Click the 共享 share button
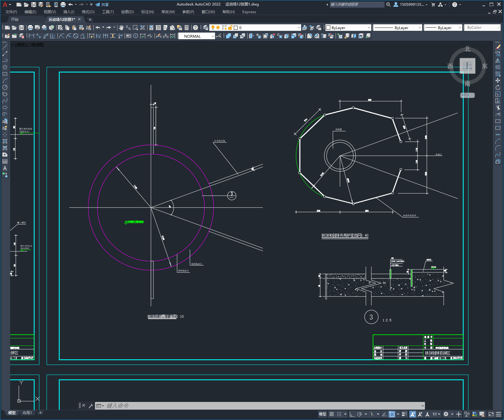Image resolution: width=504 pixels, height=420 pixels. pos(102,5)
